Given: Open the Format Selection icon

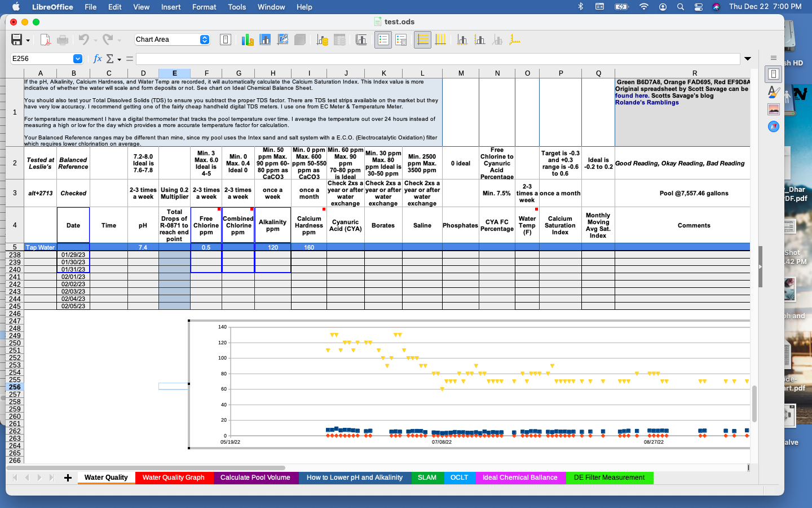Looking at the screenshot, I should 226,40.
